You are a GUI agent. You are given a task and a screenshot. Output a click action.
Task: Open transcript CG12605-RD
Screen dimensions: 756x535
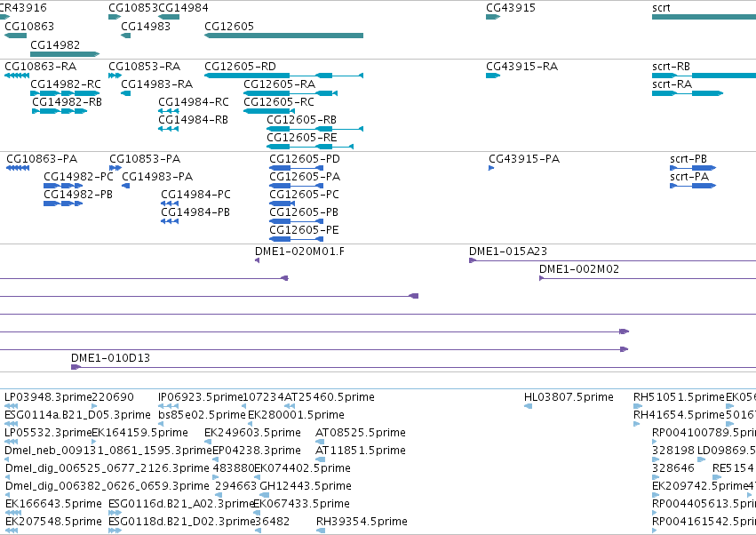tap(283, 76)
